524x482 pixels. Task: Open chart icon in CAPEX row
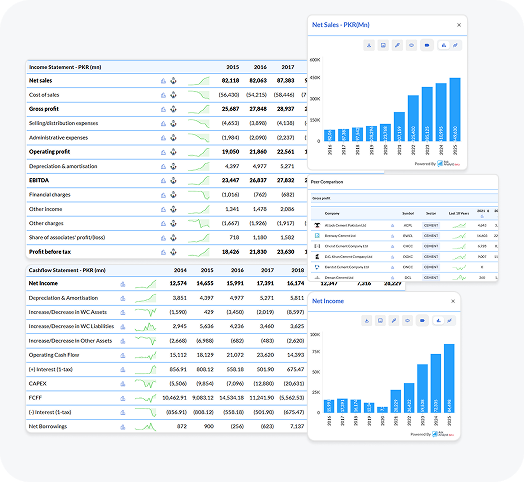click(x=123, y=384)
